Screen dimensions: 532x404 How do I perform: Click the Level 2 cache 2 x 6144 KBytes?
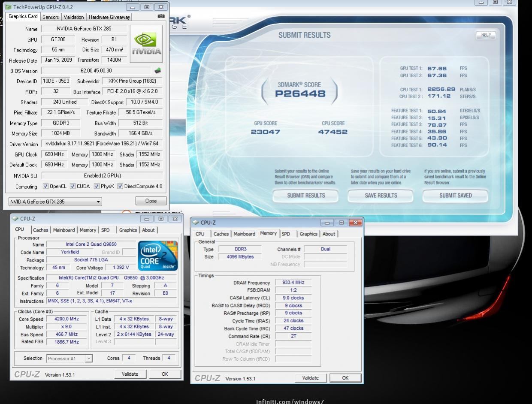click(x=135, y=335)
